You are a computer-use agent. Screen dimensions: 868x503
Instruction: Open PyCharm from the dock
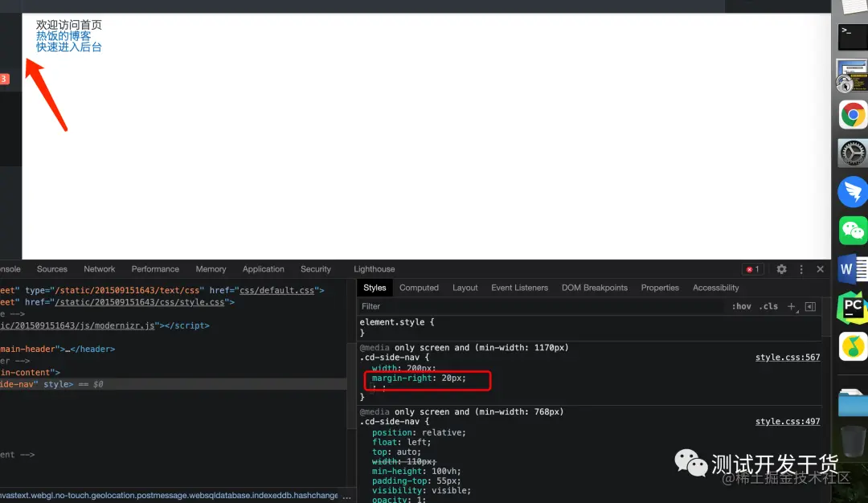click(853, 308)
